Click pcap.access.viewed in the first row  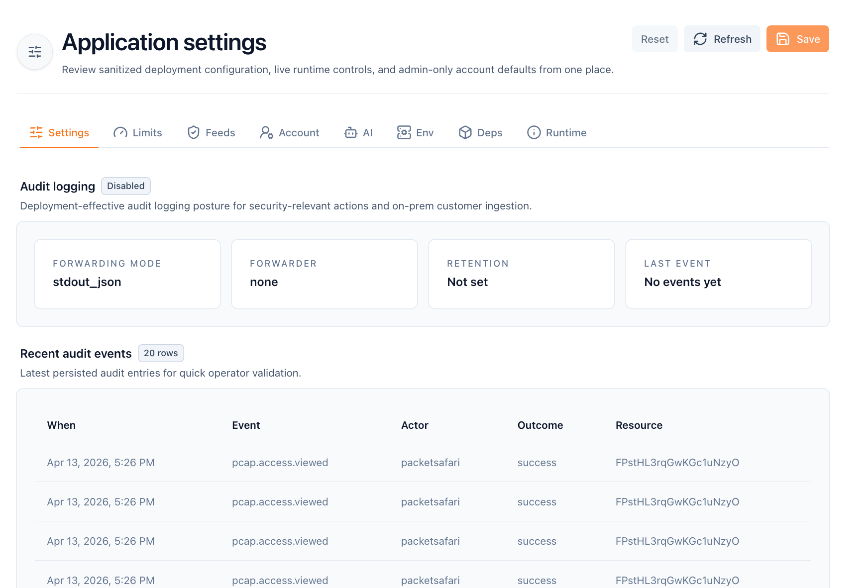(x=280, y=463)
